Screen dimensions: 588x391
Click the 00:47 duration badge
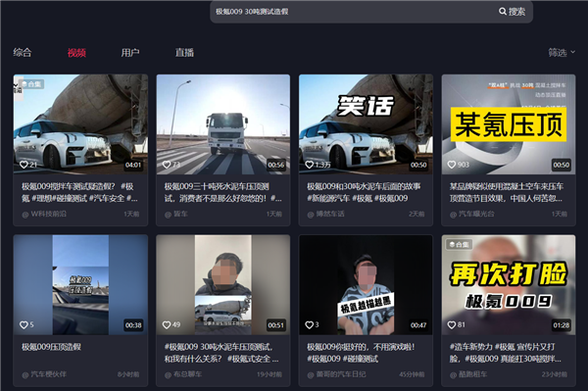(x=418, y=325)
